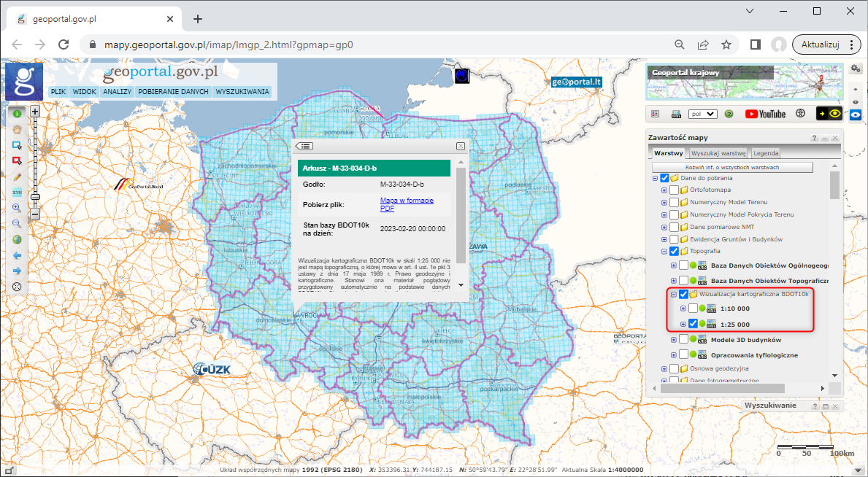Viewport: 868px width, 477px height.
Task: Open the pol language dropdown
Action: coord(703,114)
